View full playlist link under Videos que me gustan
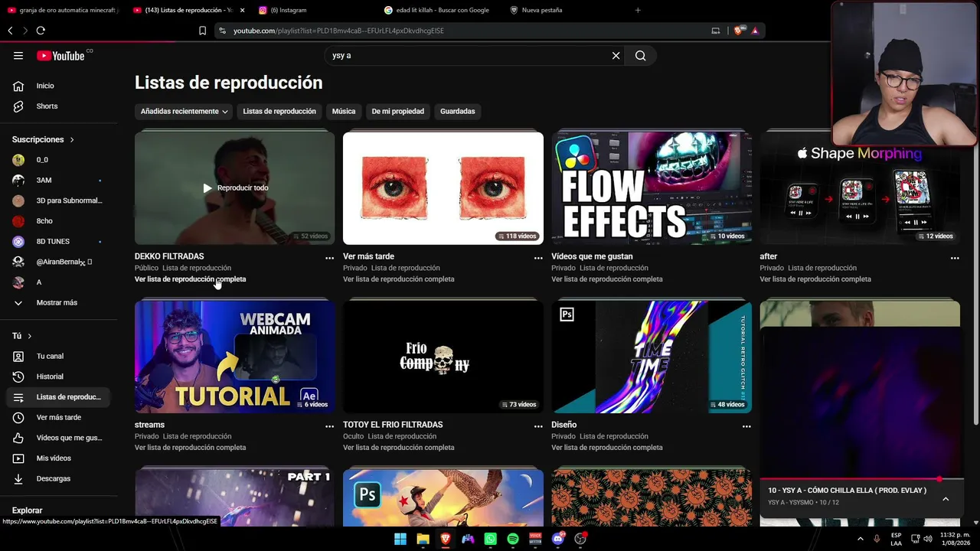 coord(607,279)
